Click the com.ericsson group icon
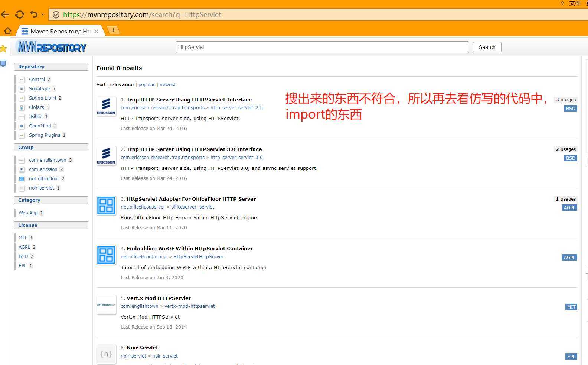The height and width of the screenshot is (365, 588). tap(22, 169)
